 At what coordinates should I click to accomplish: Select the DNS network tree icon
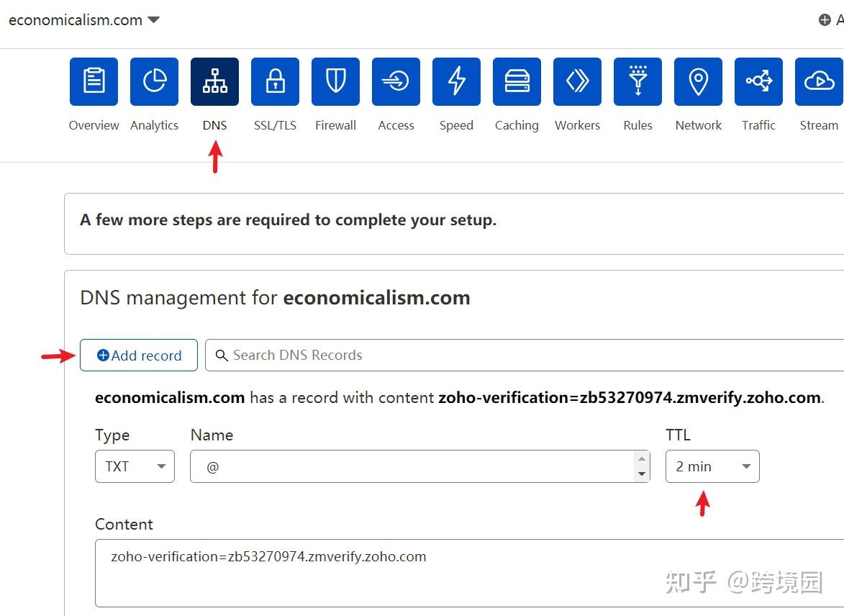click(x=214, y=81)
